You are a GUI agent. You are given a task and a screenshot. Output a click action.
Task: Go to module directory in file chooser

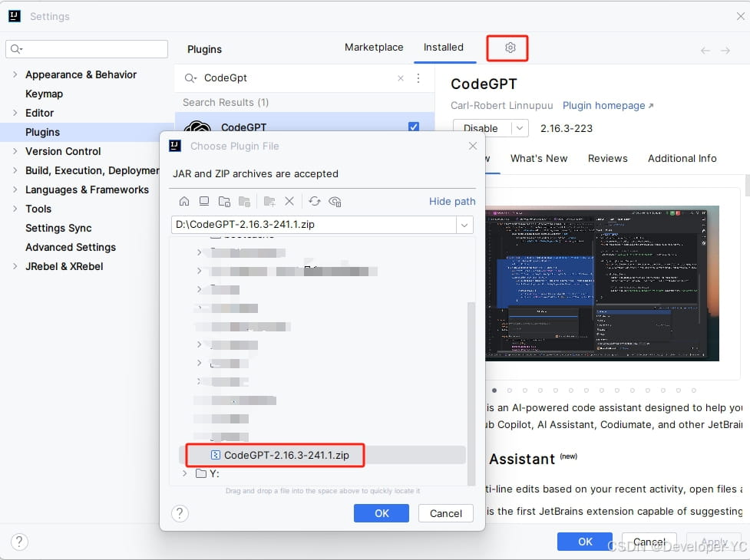[244, 201]
